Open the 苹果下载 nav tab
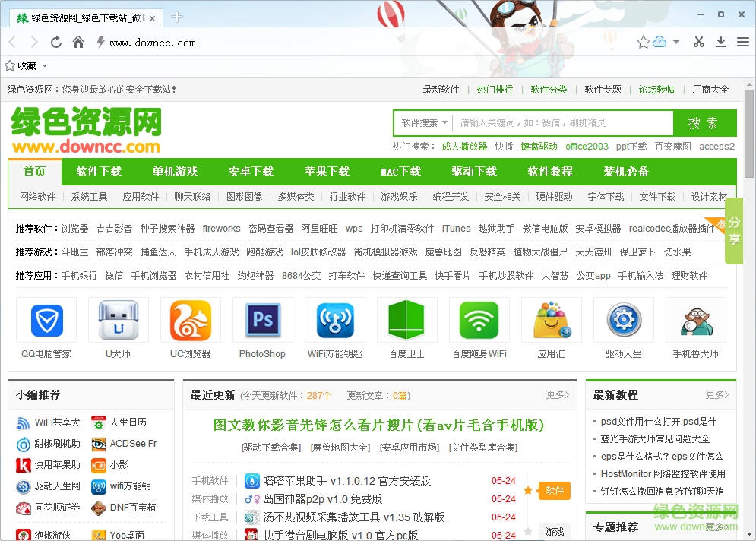Viewport: 756px width, 541px height. (327, 172)
